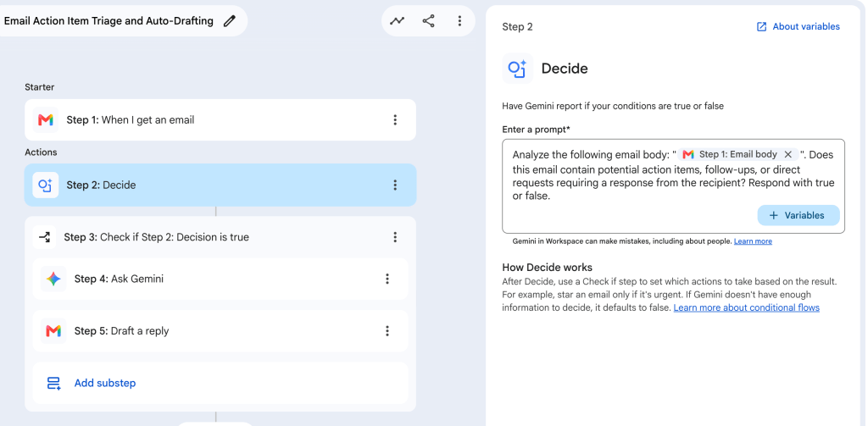The image size is (868, 426).
Task: Open the About variables link
Action: 806,26
